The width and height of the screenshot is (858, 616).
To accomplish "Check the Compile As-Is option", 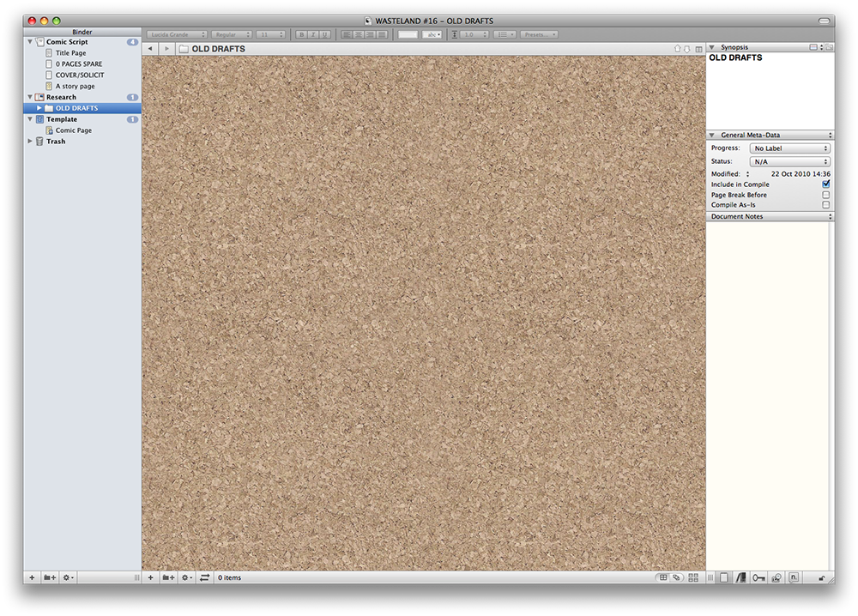I will [826, 205].
